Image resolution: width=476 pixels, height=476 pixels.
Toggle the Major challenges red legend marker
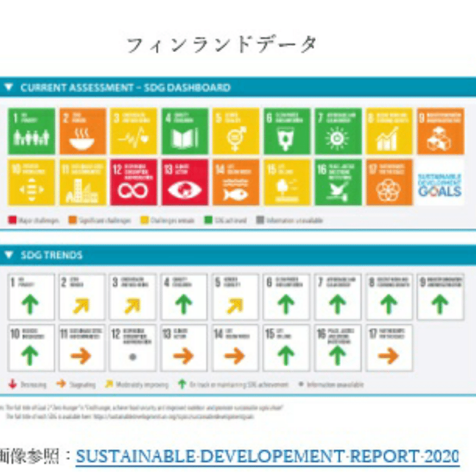(12, 219)
